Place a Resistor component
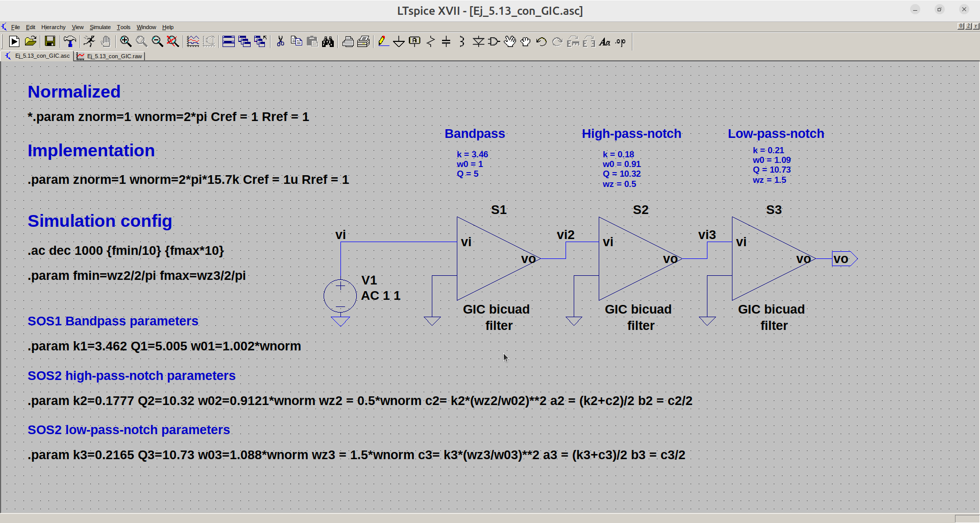Viewport: 980px width, 523px height. coord(431,42)
